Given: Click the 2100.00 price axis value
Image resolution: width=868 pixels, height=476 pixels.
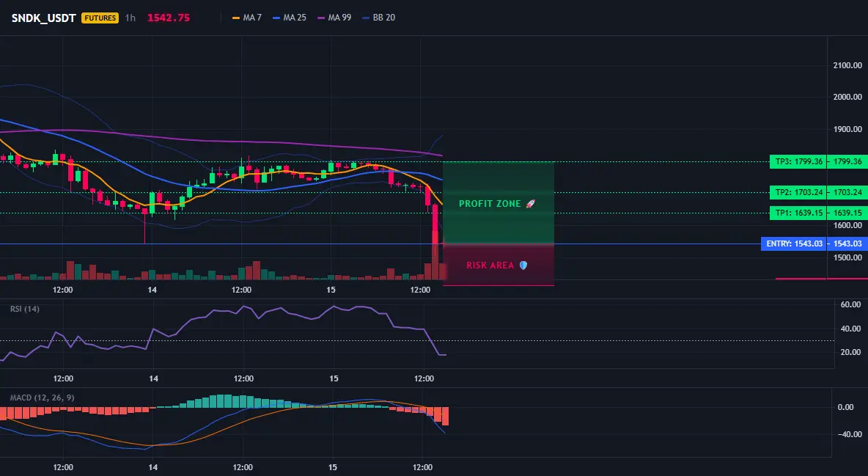Looking at the screenshot, I should 847,65.
